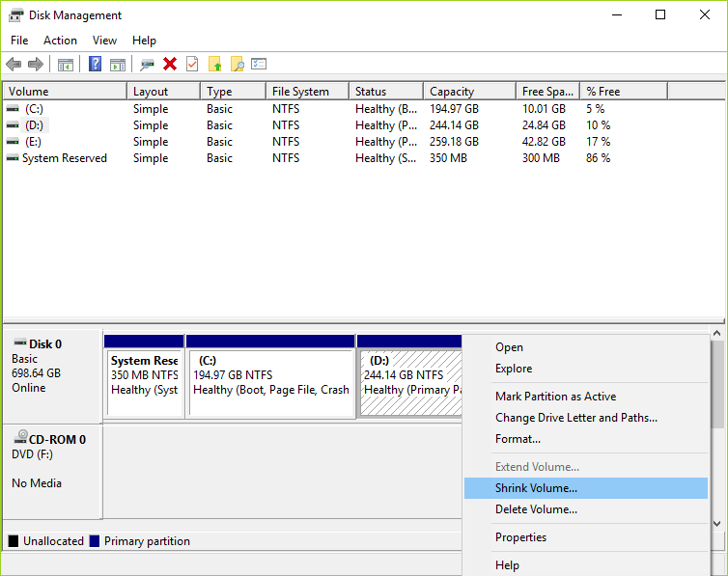
Task: Click the Properties checkmark page icon
Action: tap(192, 65)
